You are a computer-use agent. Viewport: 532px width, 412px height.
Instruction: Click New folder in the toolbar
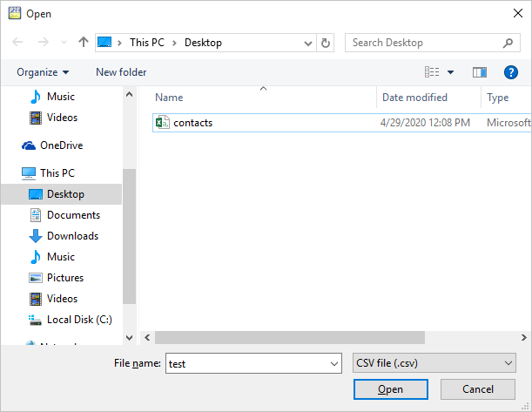click(x=121, y=72)
